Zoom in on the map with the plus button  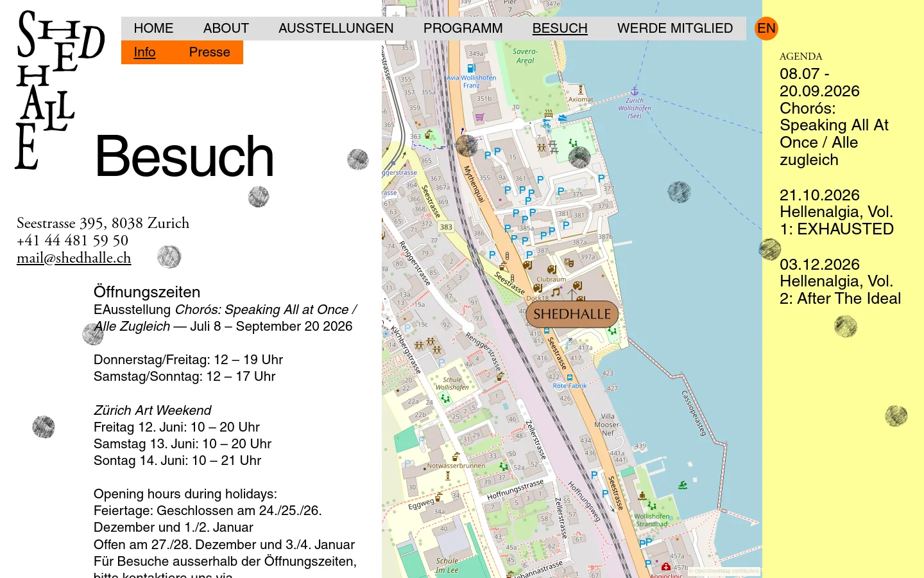(395, 13)
